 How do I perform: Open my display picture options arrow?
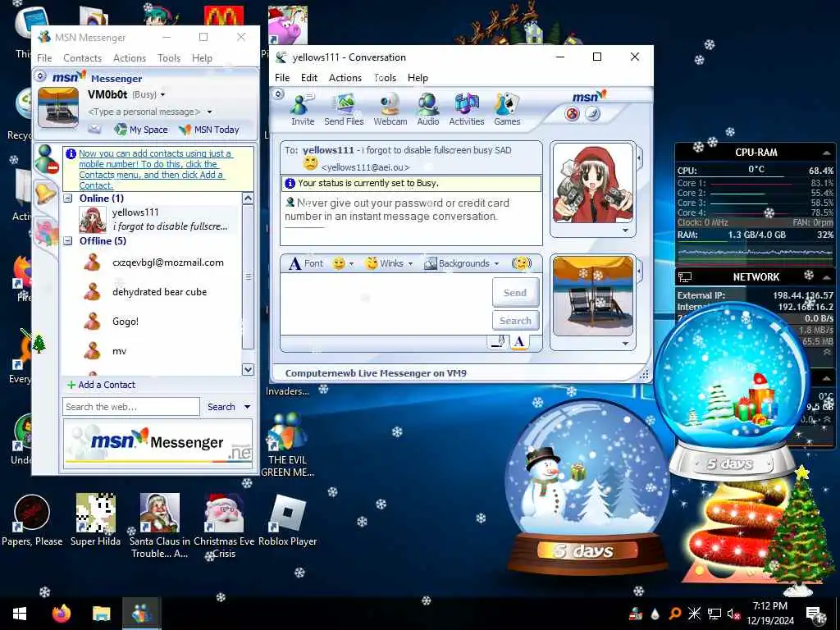pos(625,344)
